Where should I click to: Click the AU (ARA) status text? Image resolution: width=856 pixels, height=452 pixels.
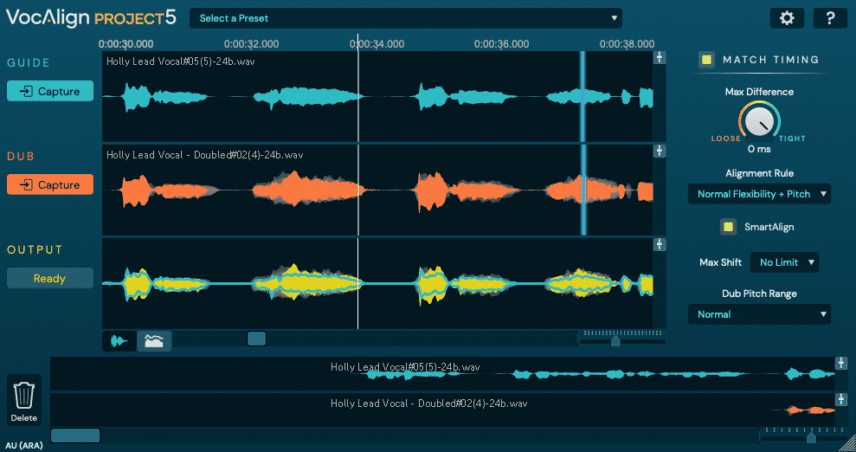(x=24, y=445)
